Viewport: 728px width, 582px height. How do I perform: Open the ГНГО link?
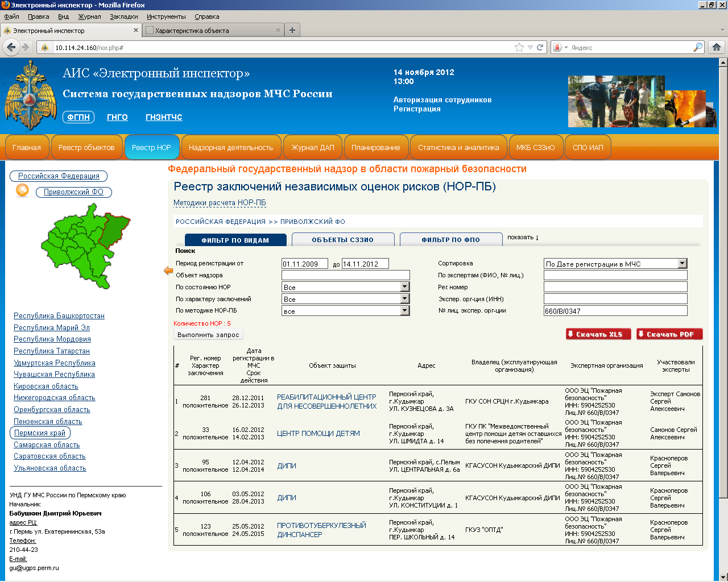(117, 117)
